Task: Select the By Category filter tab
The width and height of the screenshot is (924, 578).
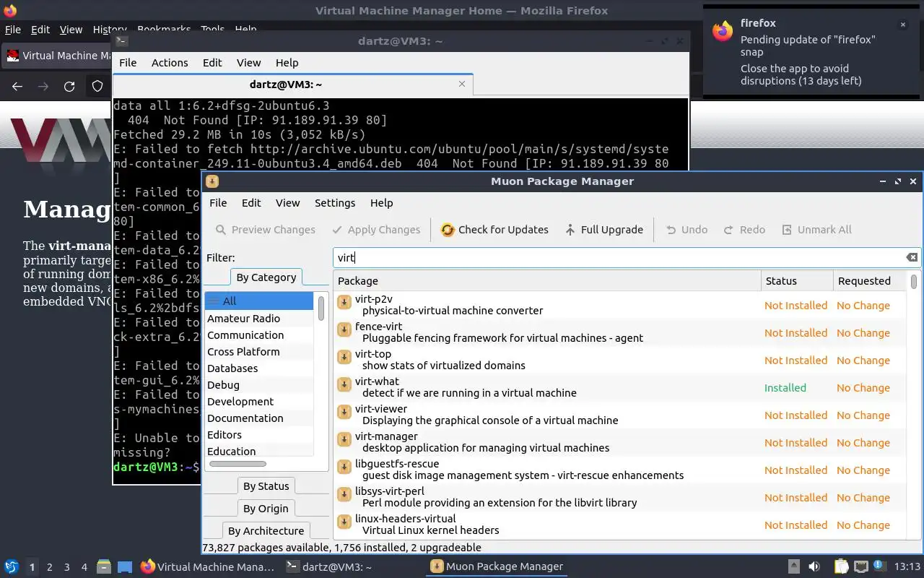Action: (x=266, y=277)
